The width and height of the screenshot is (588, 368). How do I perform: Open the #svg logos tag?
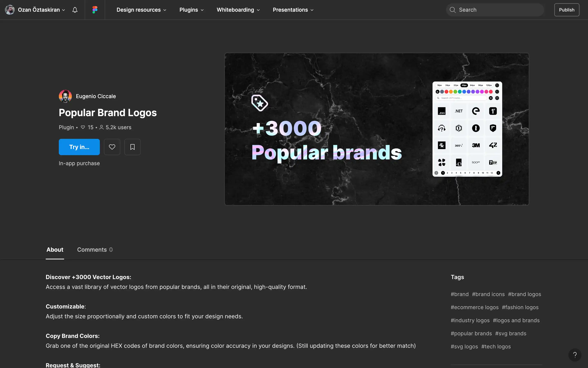464,347
